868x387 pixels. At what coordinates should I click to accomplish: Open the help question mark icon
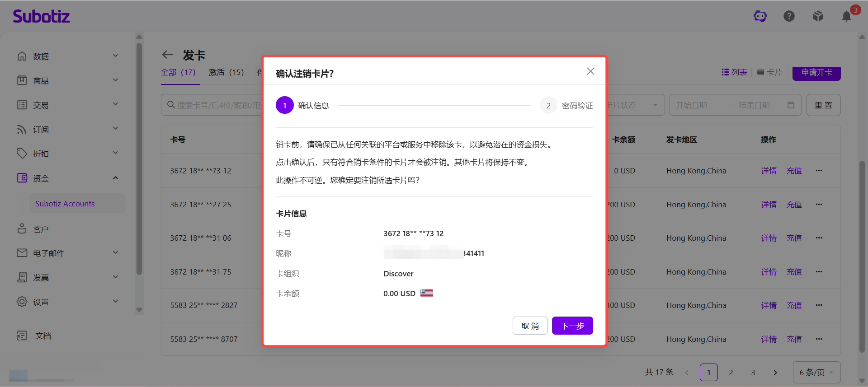click(x=789, y=16)
